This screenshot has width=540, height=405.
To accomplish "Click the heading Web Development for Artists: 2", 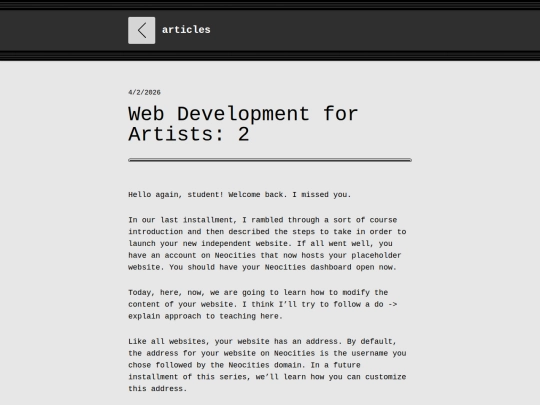I will 243,124.
